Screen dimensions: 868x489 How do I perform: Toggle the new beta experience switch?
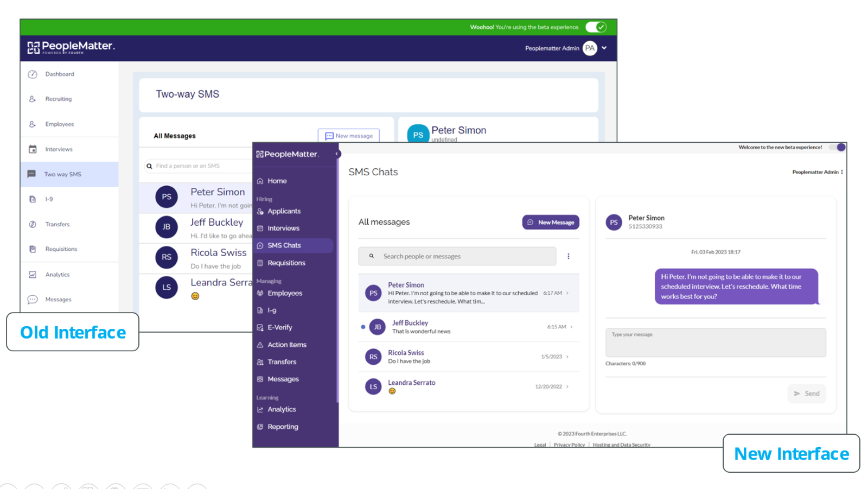[x=840, y=147]
